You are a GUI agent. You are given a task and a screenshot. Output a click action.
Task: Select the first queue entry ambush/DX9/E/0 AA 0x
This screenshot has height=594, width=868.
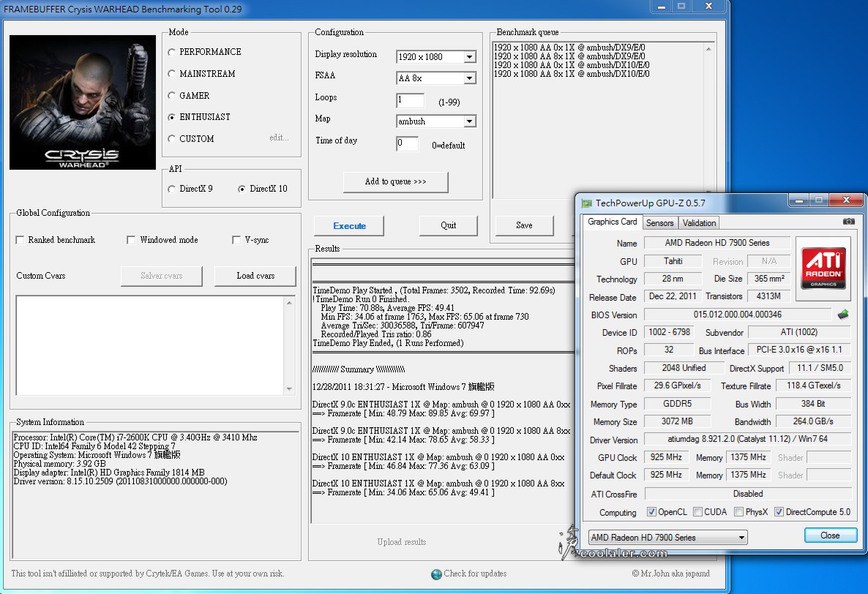coord(569,48)
